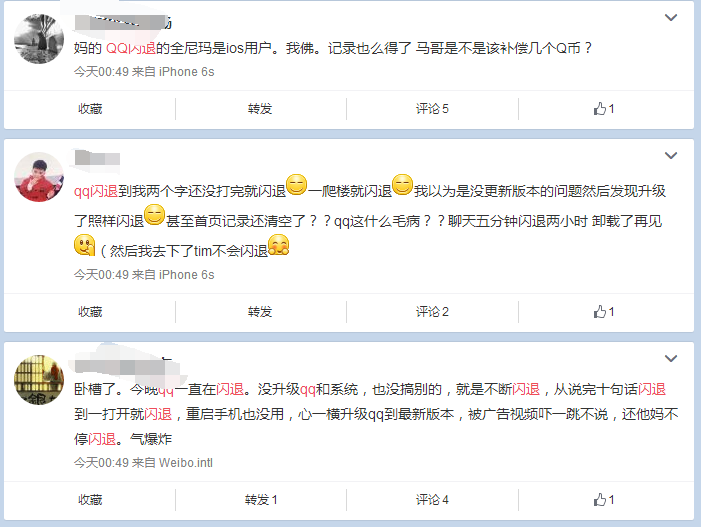Image resolution: width=701 pixels, height=527 pixels.
Task: Click 收藏 on the second post
Action: 90,312
